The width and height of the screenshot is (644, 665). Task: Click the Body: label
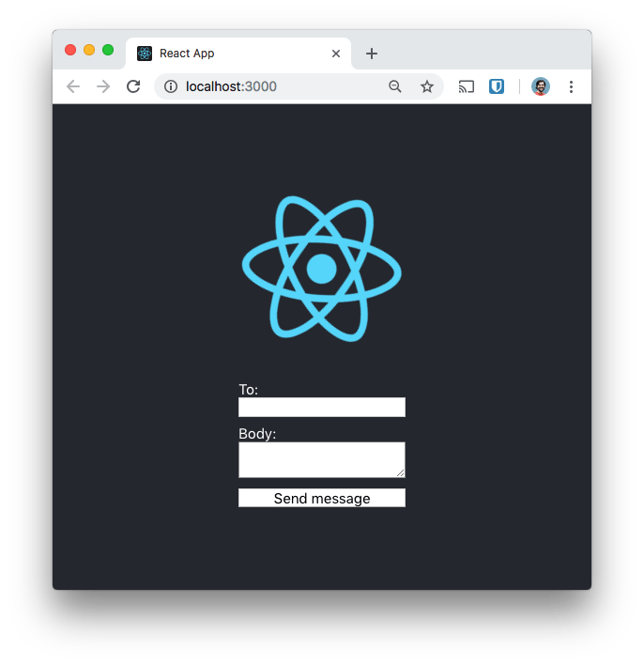click(x=257, y=434)
